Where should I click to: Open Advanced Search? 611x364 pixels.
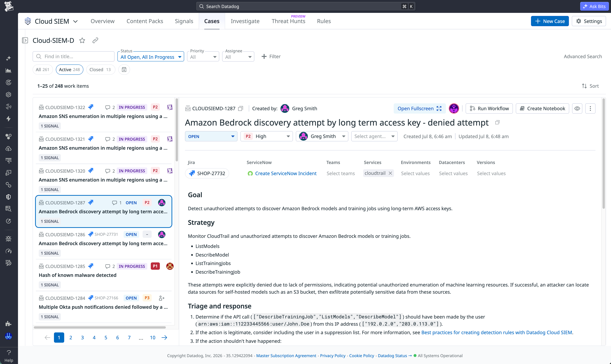583,56
